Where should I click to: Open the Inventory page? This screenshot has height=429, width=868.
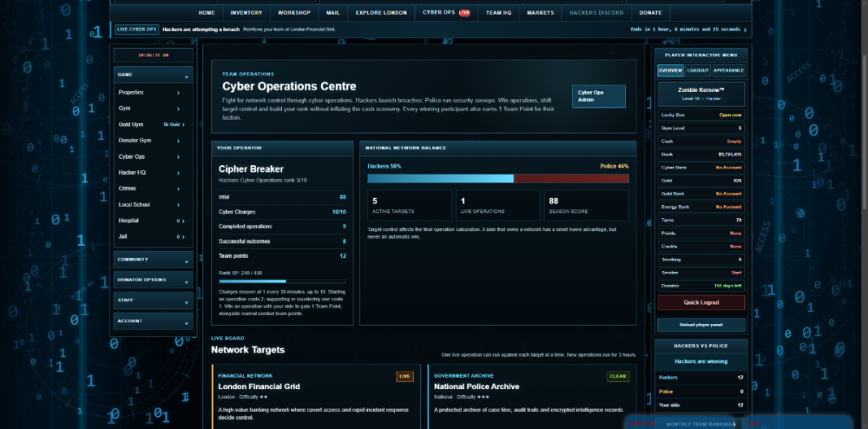tap(247, 13)
